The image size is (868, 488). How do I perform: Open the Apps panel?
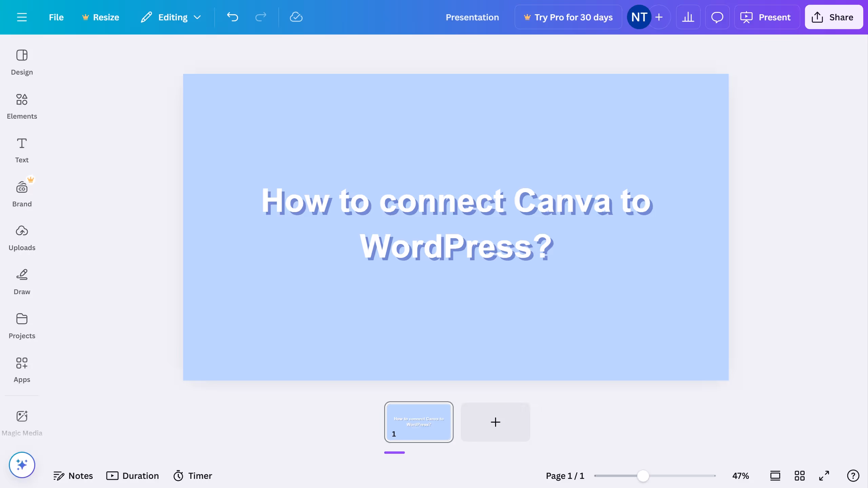pos(22,370)
